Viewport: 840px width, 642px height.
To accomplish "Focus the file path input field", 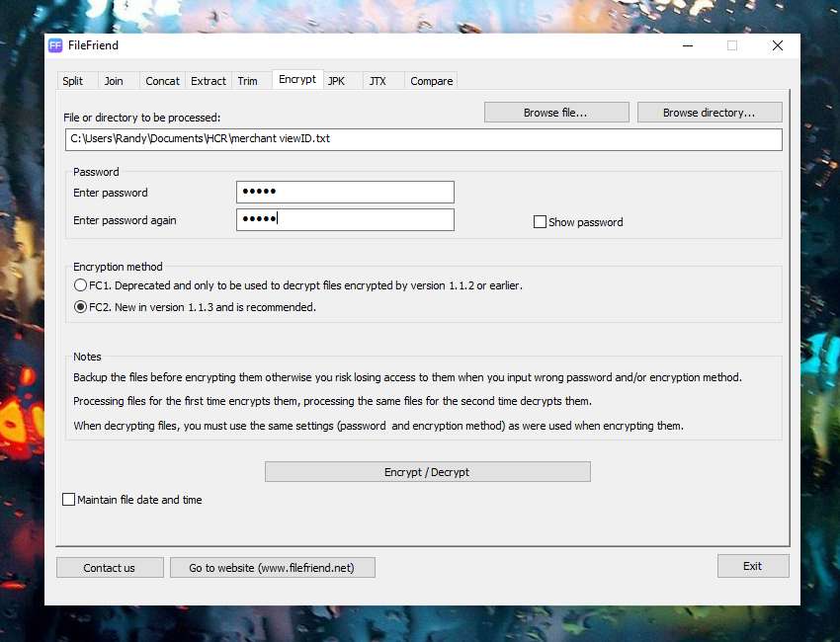I will pos(424,139).
